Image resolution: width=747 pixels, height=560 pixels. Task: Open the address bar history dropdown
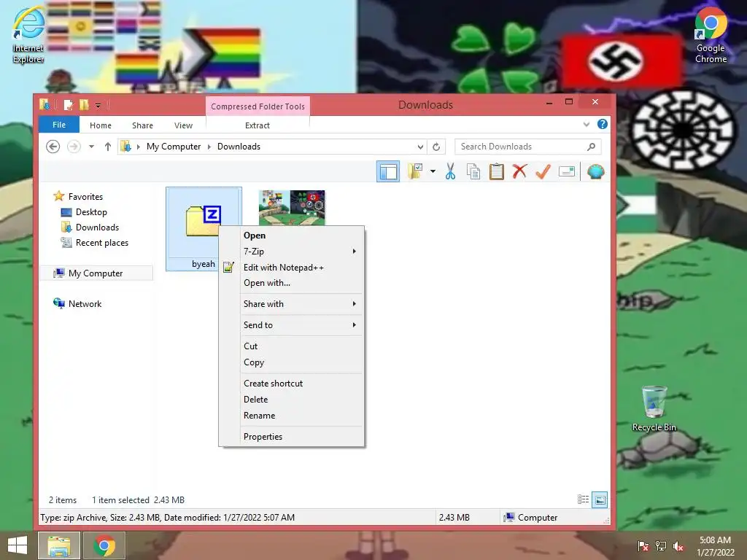click(420, 147)
